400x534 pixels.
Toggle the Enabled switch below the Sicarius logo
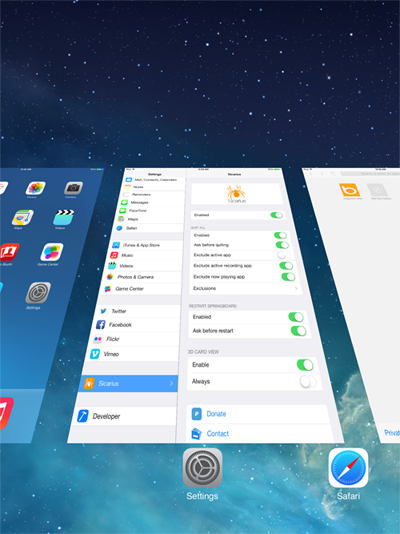coord(276,215)
